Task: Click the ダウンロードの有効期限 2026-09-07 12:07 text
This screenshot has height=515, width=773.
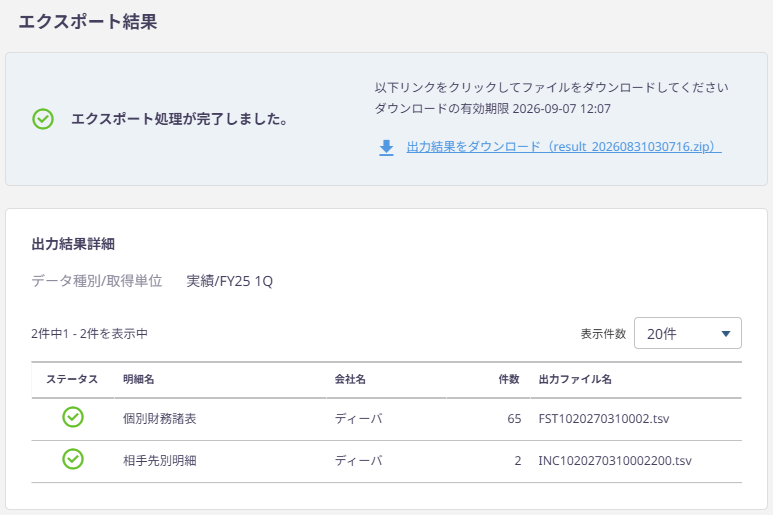Action: click(x=492, y=108)
